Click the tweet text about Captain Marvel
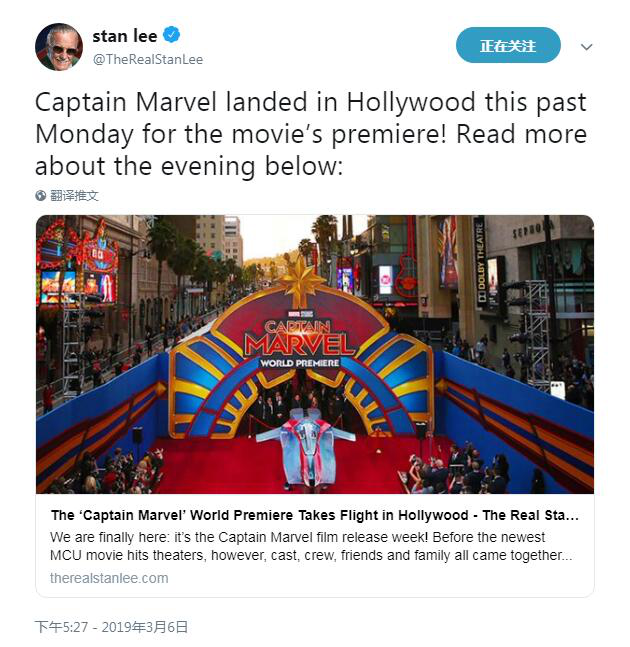The width and height of the screenshot is (630, 647). (x=311, y=134)
